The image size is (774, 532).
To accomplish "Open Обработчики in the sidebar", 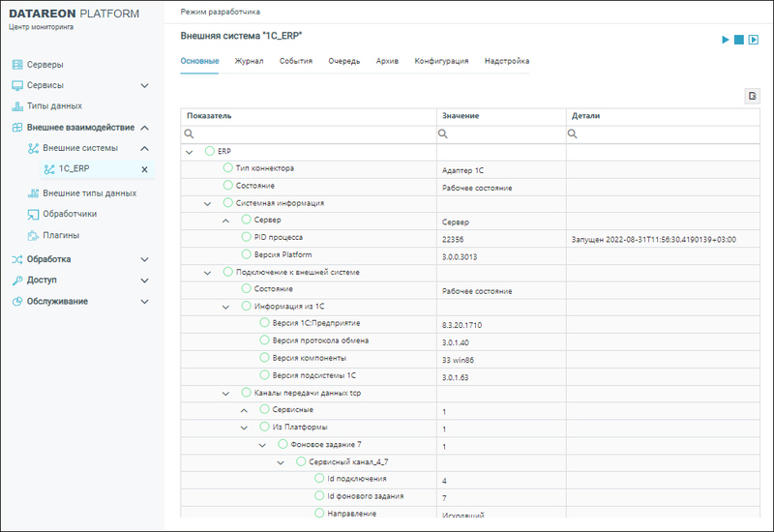I will click(70, 214).
